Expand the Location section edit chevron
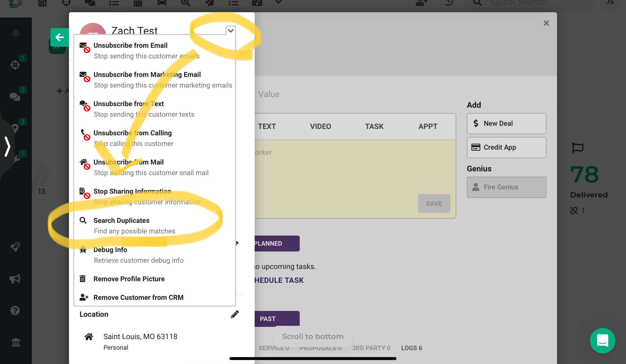The height and width of the screenshot is (364, 626). pyautogui.click(x=234, y=315)
